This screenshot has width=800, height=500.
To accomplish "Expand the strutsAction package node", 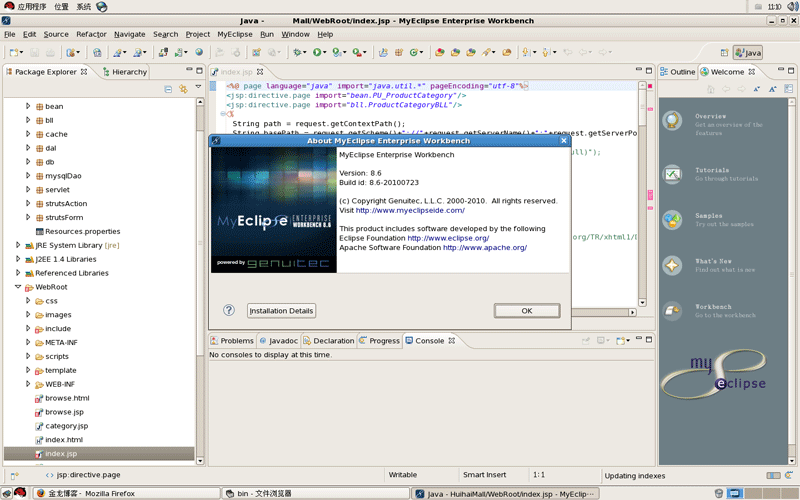I will [28, 203].
